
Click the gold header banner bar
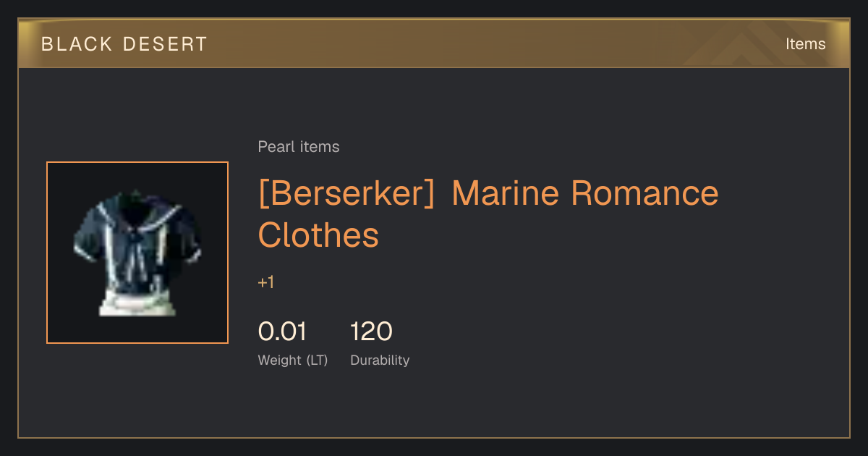[x=434, y=43]
